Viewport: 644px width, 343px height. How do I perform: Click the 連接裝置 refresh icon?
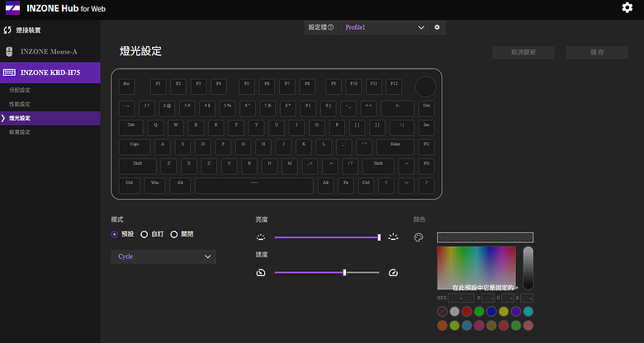coord(7,31)
